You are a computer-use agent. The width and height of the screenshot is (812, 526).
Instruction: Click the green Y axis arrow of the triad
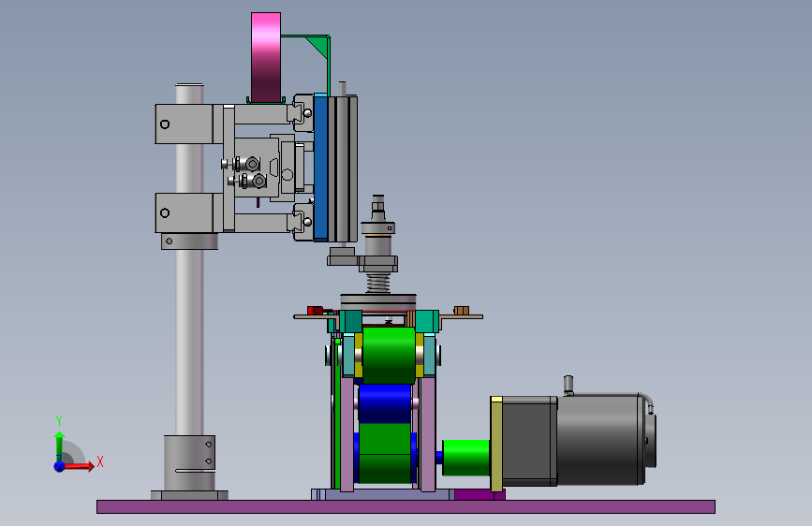[60, 446]
